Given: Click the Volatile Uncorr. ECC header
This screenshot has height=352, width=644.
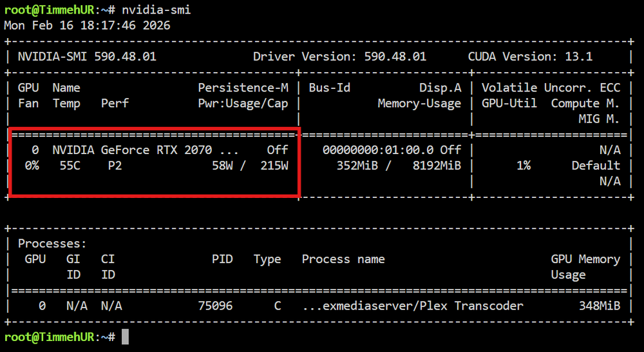Looking at the screenshot, I should tap(551, 88).
